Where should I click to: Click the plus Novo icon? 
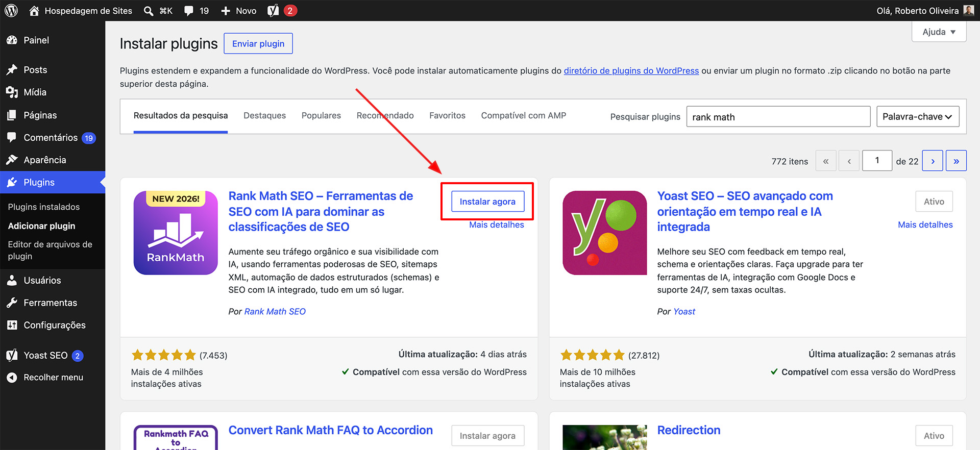click(226, 11)
